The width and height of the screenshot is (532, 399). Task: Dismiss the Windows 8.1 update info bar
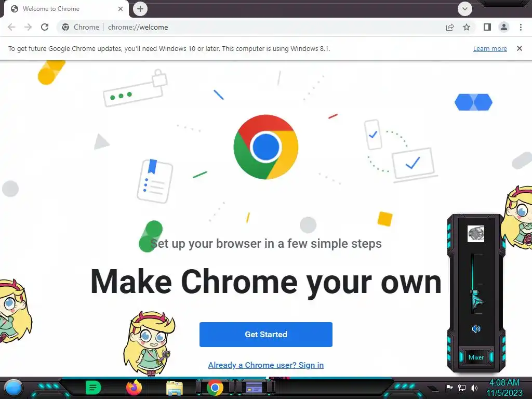pos(520,48)
